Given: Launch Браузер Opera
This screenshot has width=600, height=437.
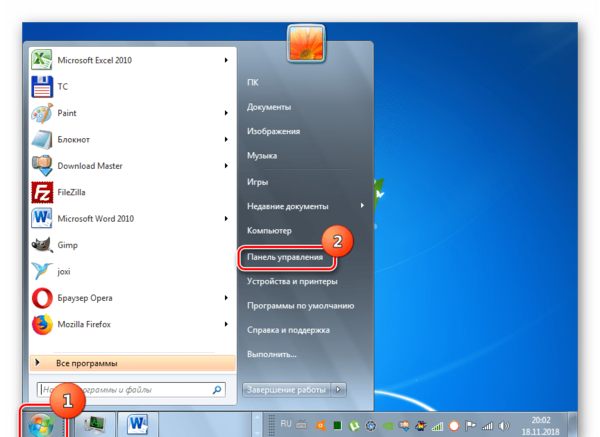Looking at the screenshot, I should pos(42,298).
